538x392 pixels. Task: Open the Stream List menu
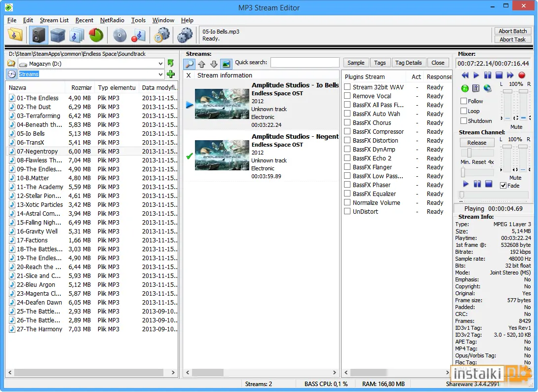point(54,20)
